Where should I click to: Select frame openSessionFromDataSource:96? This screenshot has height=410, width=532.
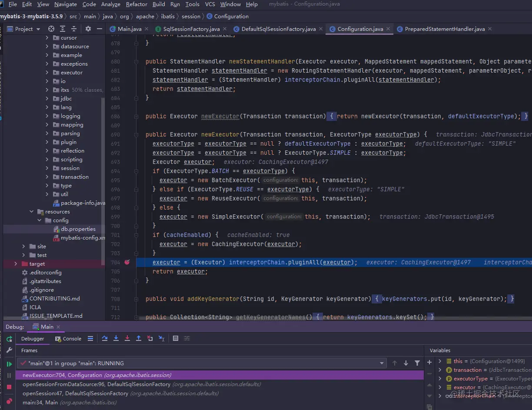[219, 384]
